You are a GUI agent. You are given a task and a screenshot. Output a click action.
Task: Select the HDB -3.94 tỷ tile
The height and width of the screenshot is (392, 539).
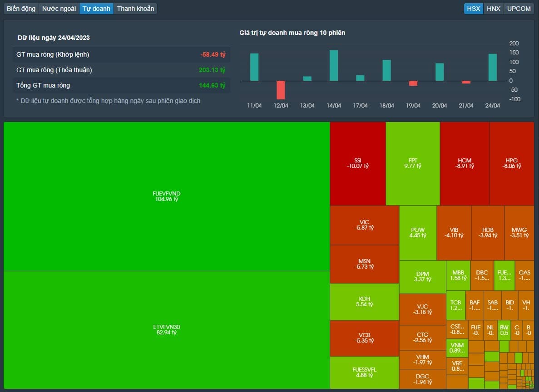coord(488,233)
